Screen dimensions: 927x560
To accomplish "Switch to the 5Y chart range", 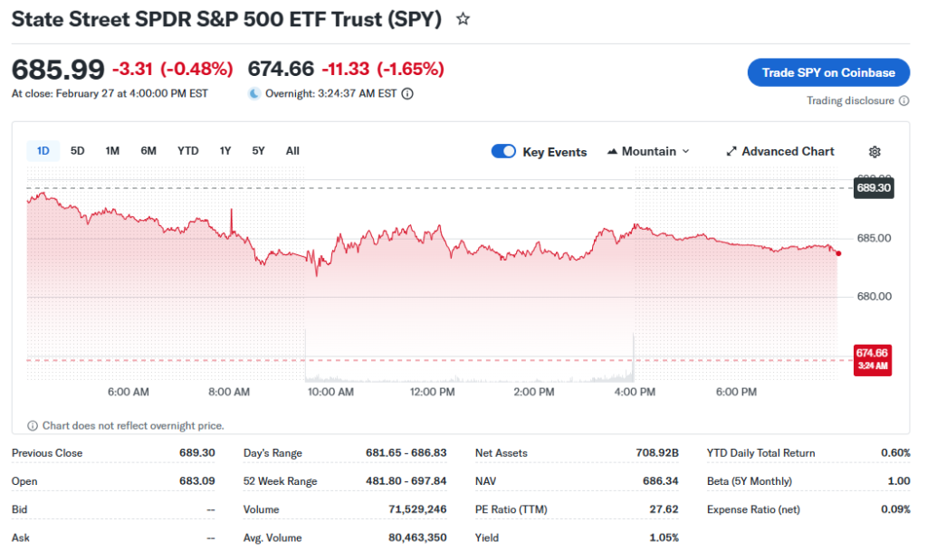I will [x=258, y=151].
